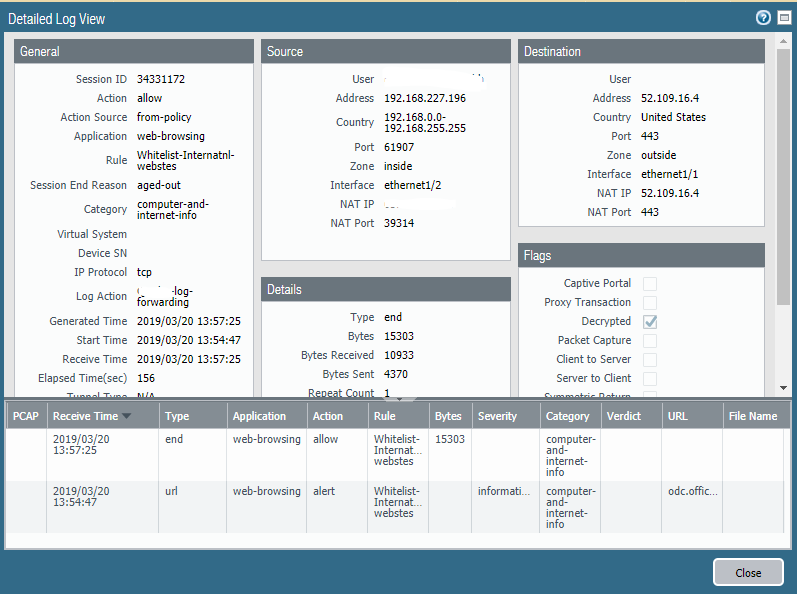Click the Severity column header

[497, 416]
